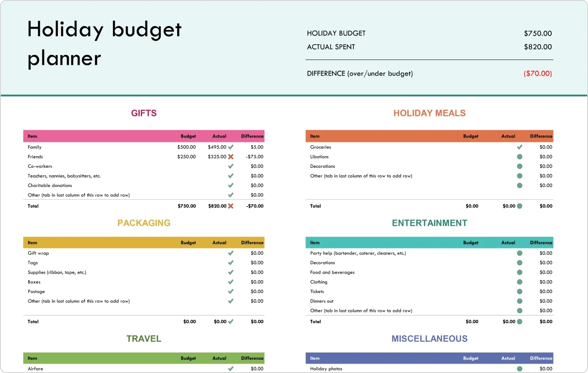Click the green checkmark in the Family row
The height and width of the screenshot is (373, 588).
(231, 147)
